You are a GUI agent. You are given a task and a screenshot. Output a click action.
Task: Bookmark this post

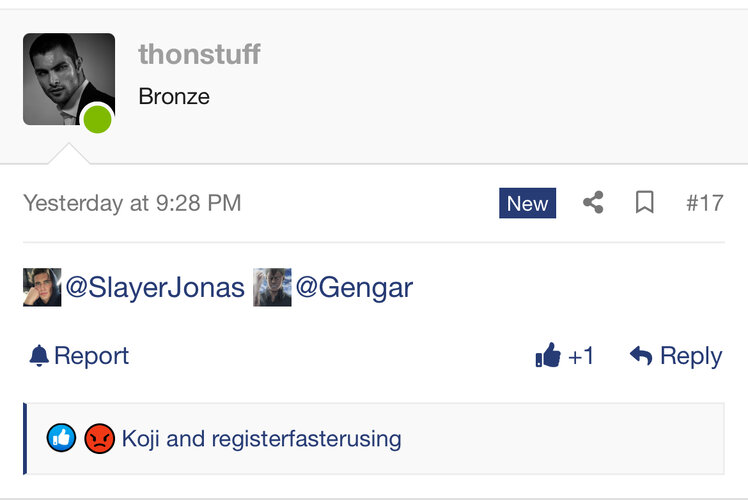pyautogui.click(x=644, y=202)
